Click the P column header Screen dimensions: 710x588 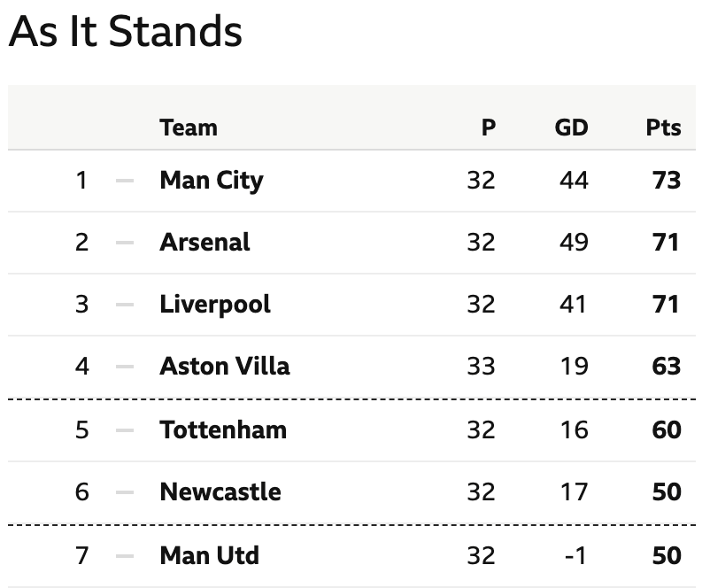pos(488,128)
